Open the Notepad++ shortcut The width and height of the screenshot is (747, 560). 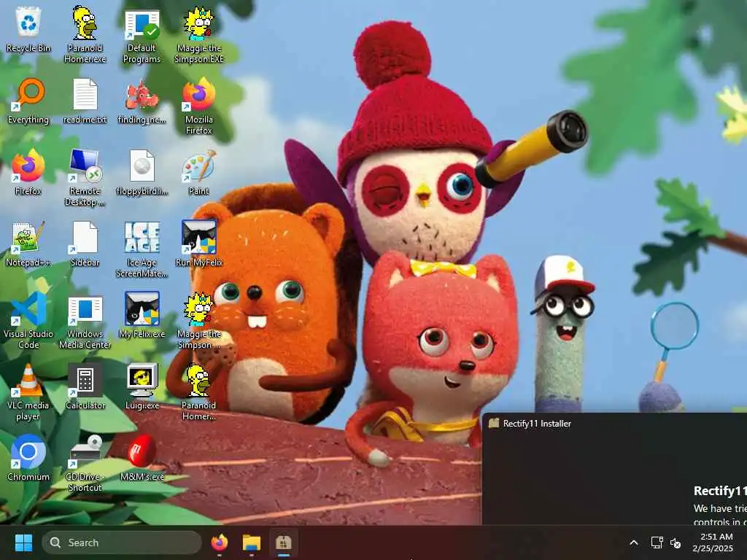pyautogui.click(x=28, y=244)
